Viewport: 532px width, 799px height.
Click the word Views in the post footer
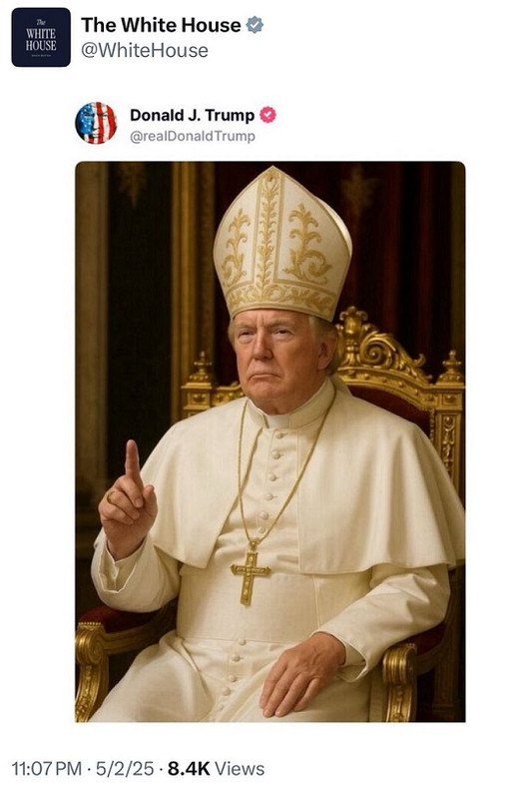(240, 768)
